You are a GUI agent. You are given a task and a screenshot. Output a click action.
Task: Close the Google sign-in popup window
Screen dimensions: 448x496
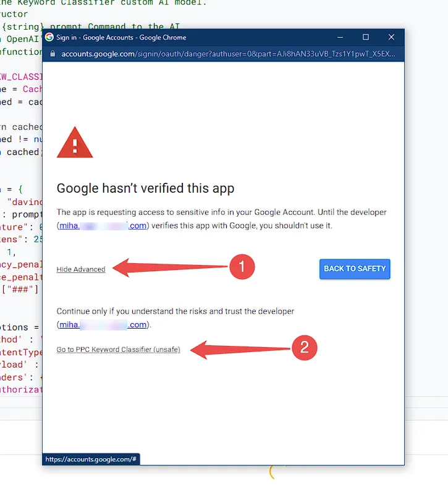pos(391,37)
